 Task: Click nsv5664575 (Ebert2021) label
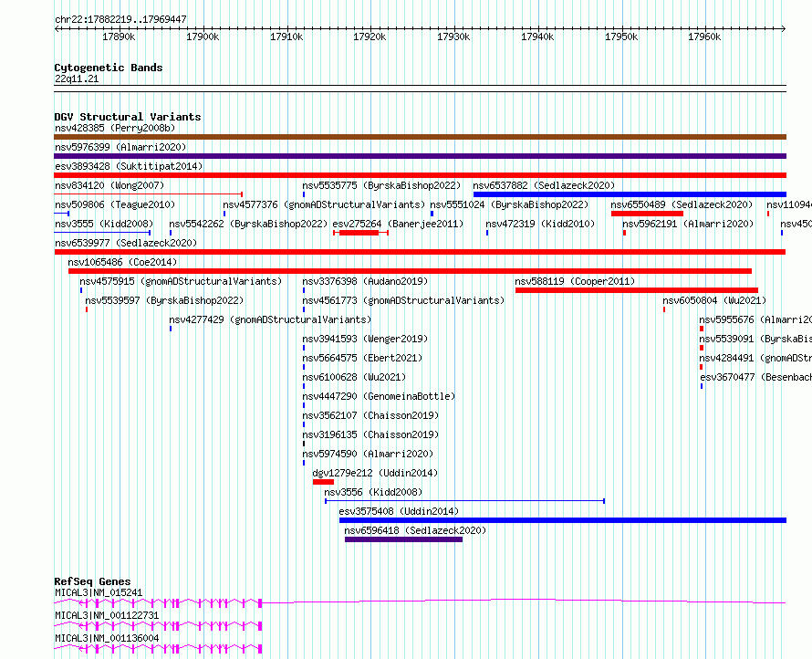[x=362, y=358]
